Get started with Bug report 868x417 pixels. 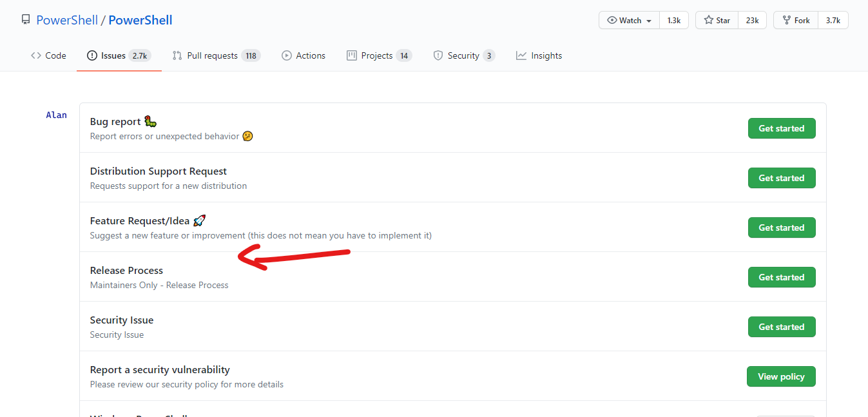[x=782, y=128]
